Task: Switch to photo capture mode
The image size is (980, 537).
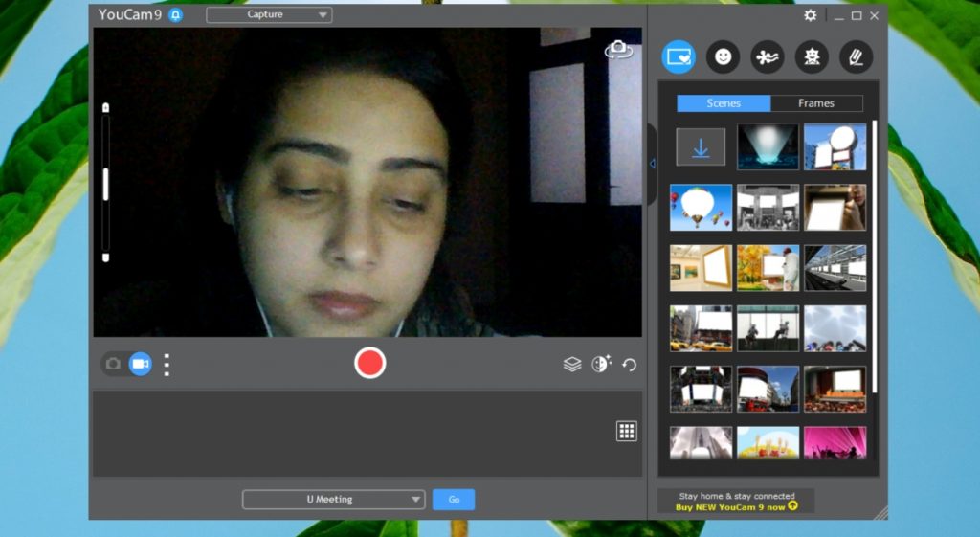Action: 113,364
